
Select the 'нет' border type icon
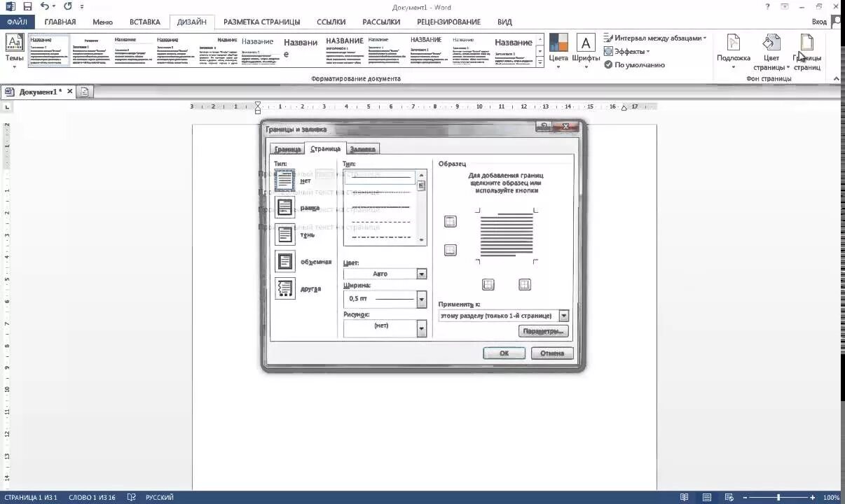coord(284,181)
